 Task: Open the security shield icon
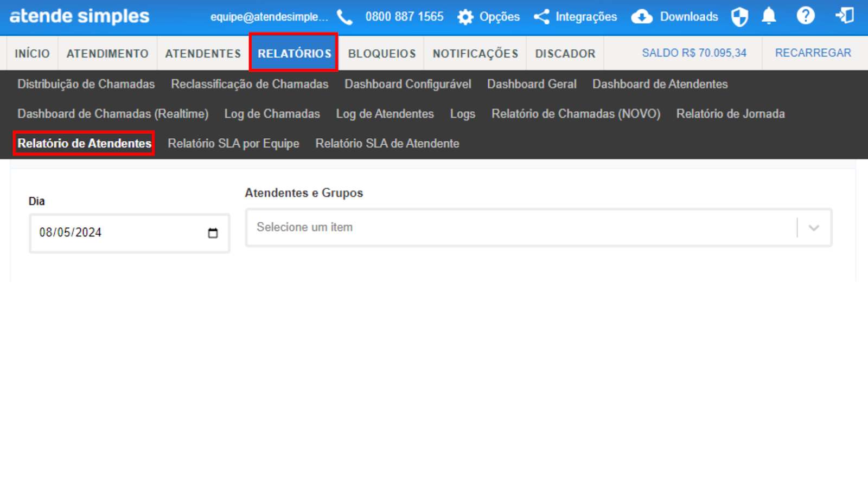click(739, 17)
